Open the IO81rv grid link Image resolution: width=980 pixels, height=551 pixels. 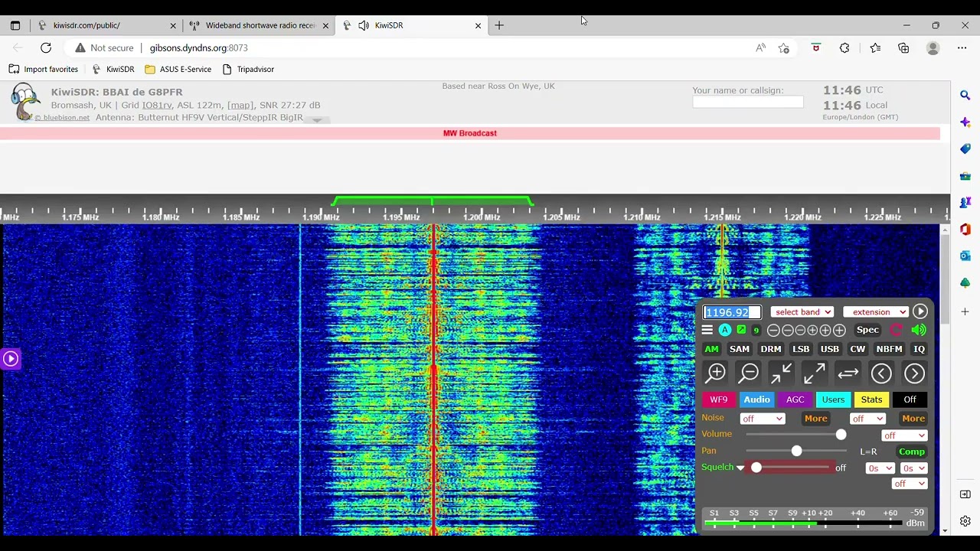(x=157, y=105)
